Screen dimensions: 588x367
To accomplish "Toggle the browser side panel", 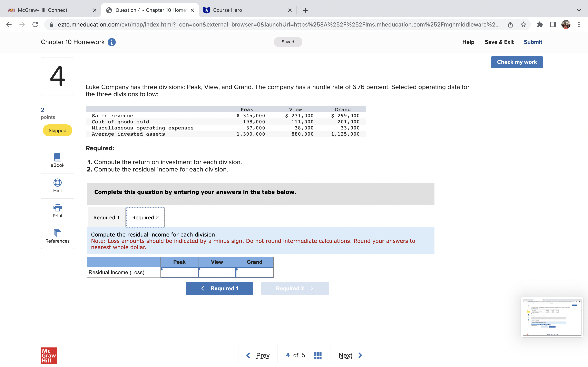I will [x=553, y=24].
